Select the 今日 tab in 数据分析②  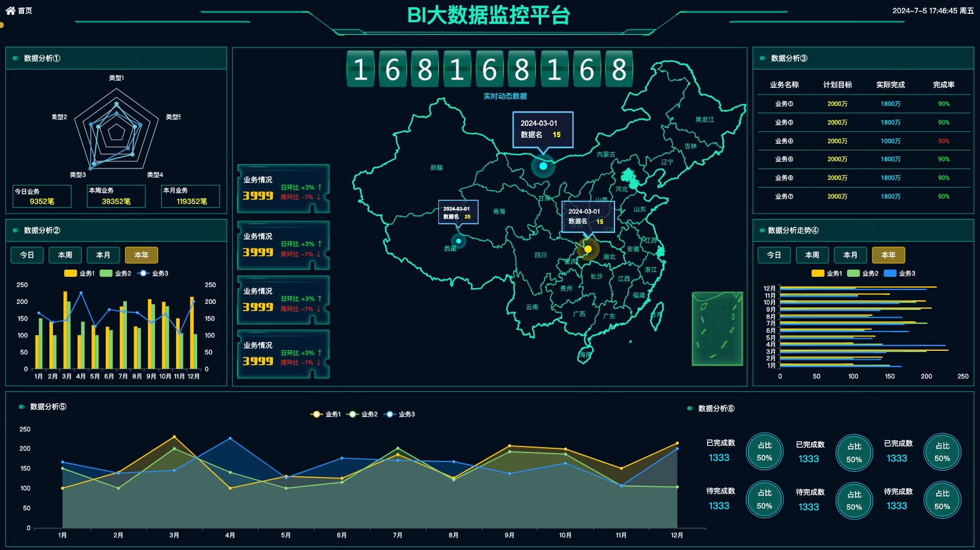click(27, 255)
